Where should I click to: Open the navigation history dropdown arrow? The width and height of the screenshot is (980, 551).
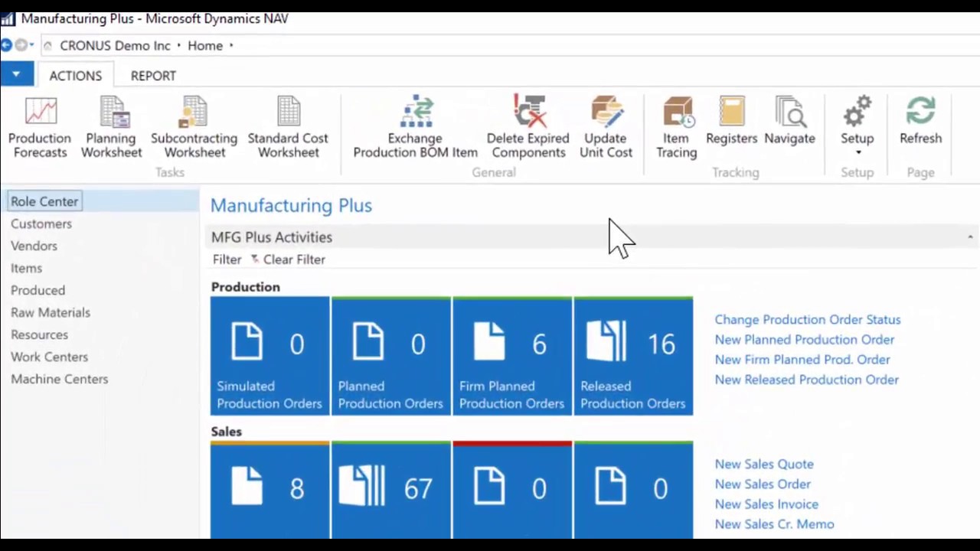[x=31, y=45]
